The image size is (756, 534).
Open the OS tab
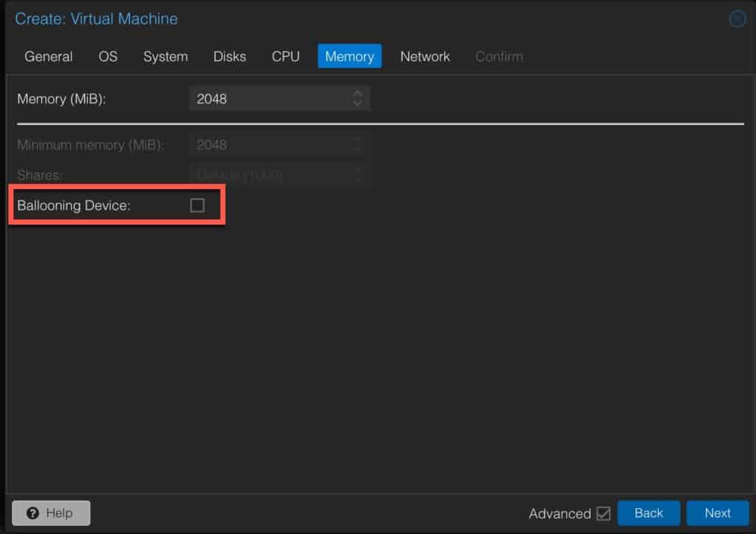coord(108,56)
